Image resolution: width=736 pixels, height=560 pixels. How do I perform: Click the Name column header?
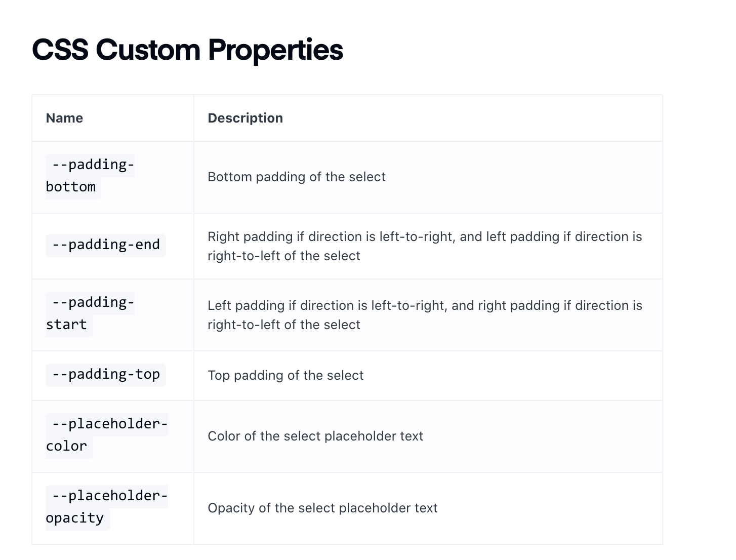pyautogui.click(x=64, y=118)
